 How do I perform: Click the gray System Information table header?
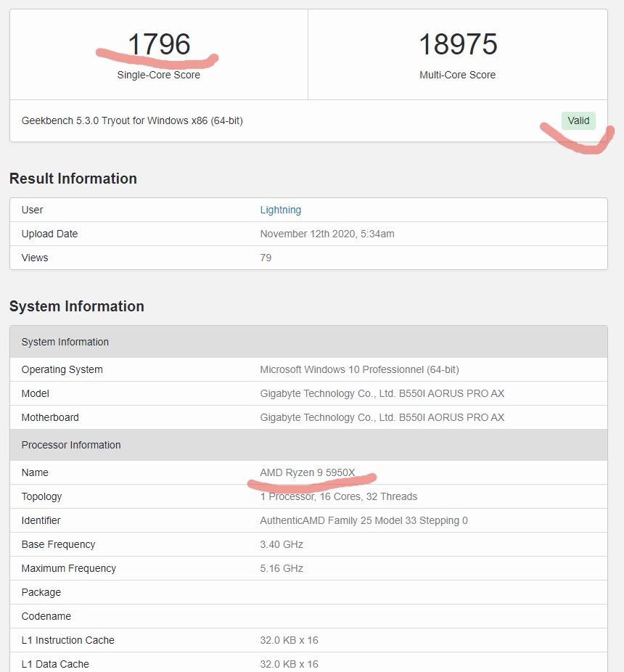coord(308,342)
